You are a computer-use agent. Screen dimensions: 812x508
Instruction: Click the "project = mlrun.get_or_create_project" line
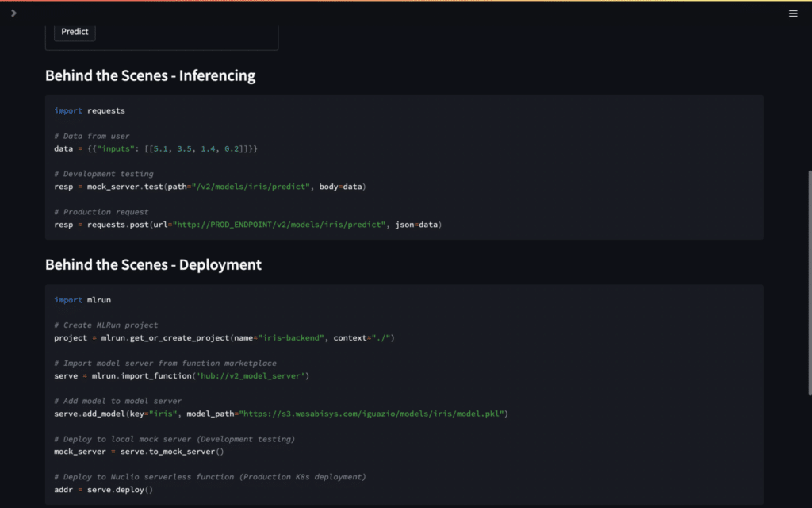[224, 338]
